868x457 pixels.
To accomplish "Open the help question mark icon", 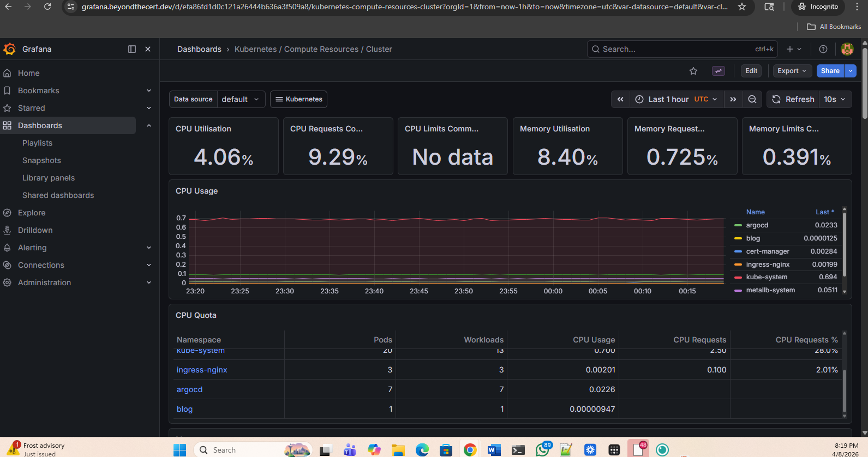I will [x=823, y=49].
